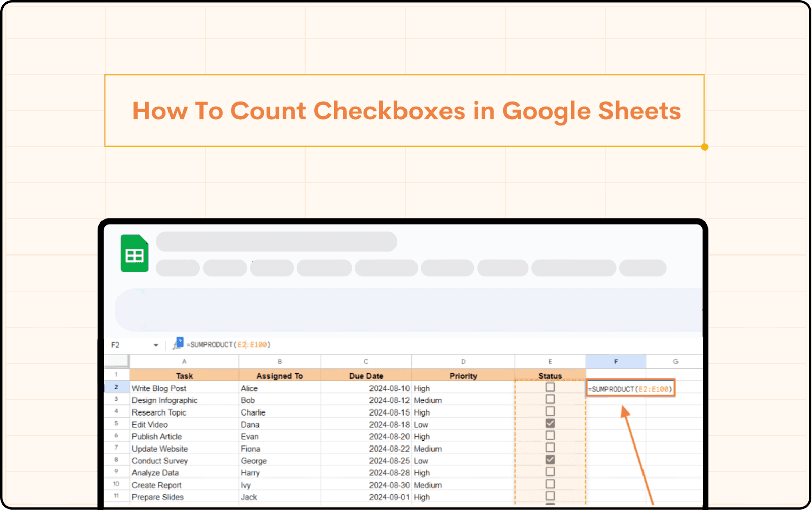Viewport: 812px width, 510px height.
Task: Check the Status box for Publish Article
Action: pyautogui.click(x=550, y=435)
